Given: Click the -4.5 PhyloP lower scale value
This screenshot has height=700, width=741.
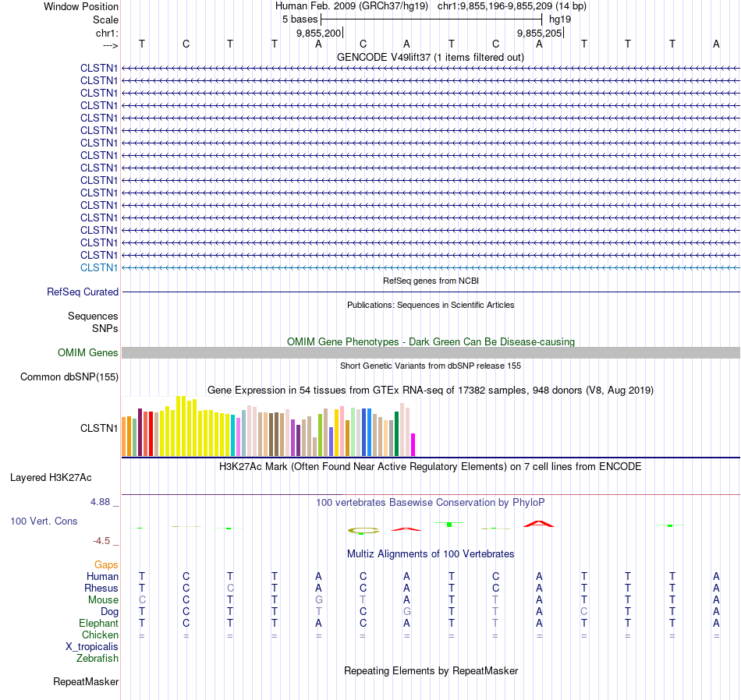Looking at the screenshot, I should pos(101,541).
